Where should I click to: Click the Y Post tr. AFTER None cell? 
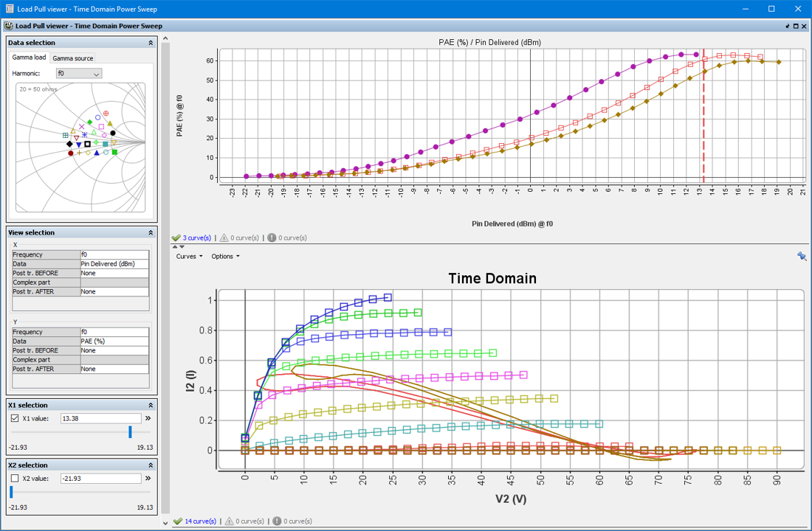click(x=114, y=369)
